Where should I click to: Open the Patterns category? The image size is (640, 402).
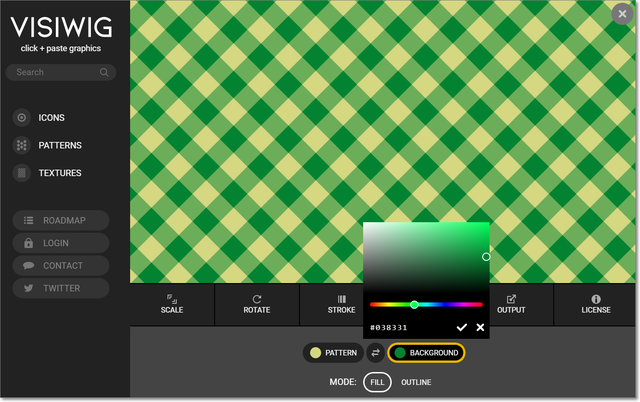point(59,146)
